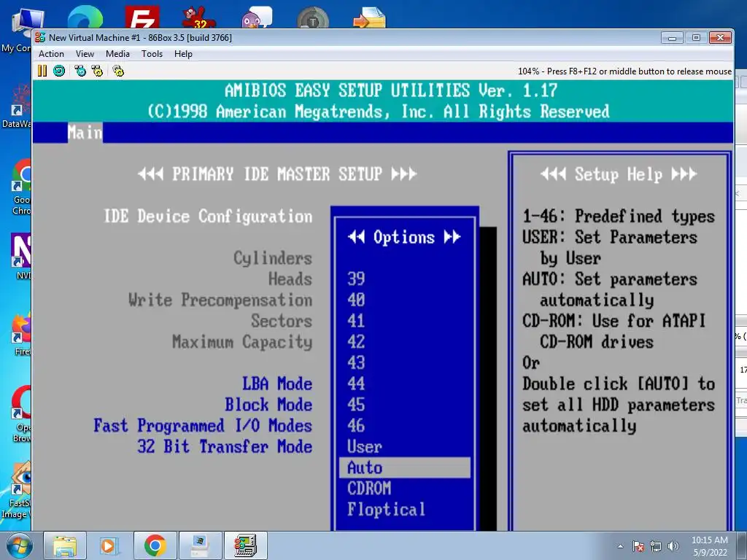Click the greyed Heads field label
Screen dimensions: 747x560
(x=290, y=279)
